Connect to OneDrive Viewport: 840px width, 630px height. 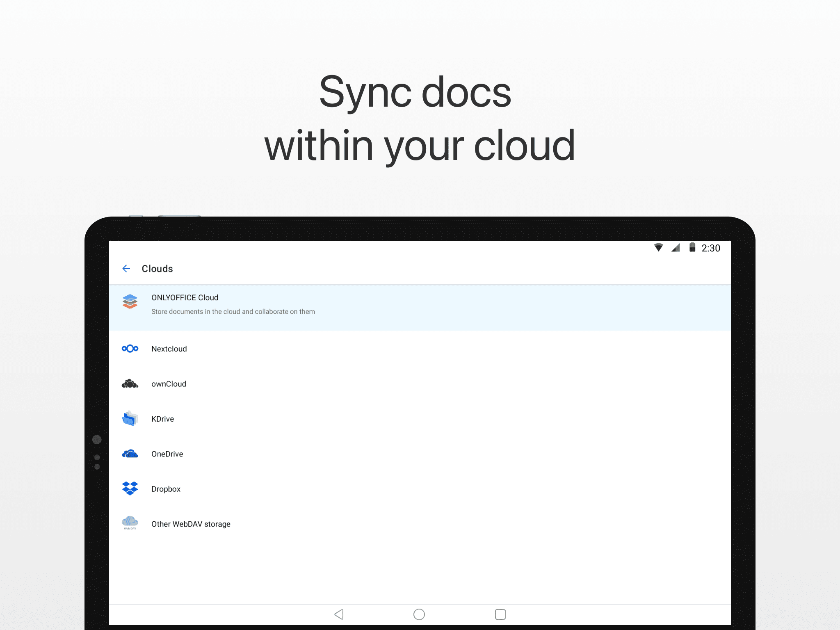click(167, 454)
